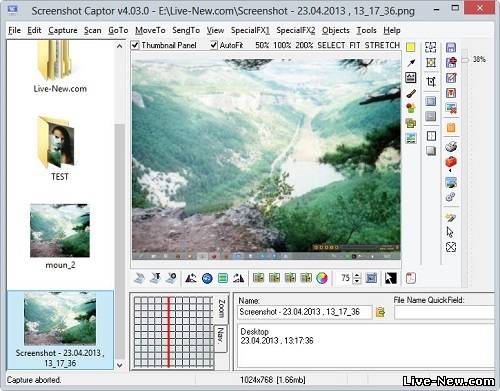The width and height of the screenshot is (500, 391).
Task: Open the SendTo menu
Action: (x=186, y=30)
